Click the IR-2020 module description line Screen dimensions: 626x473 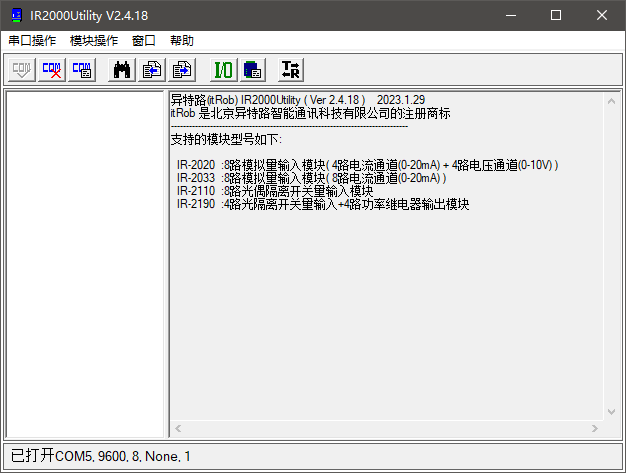click(x=367, y=165)
